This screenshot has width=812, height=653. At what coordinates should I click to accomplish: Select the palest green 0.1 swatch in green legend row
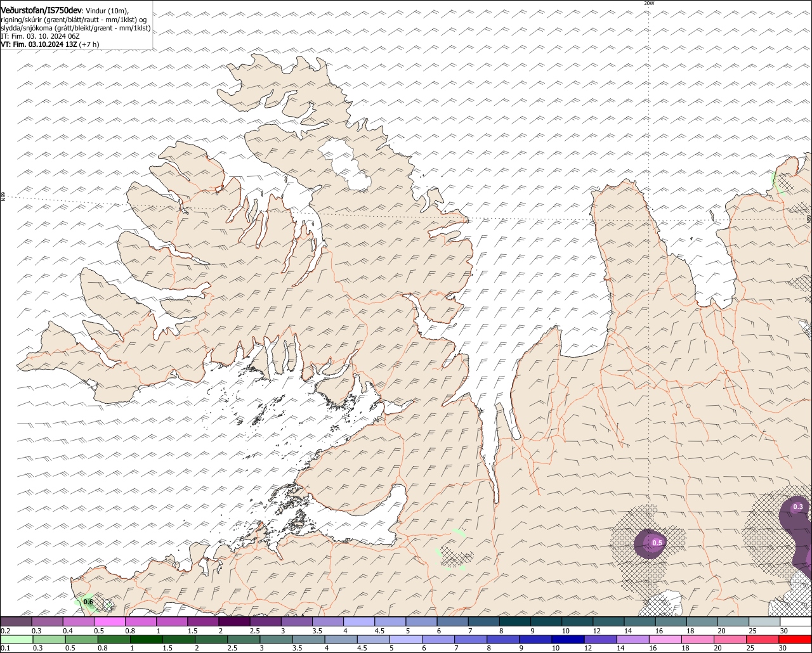tap(16, 639)
